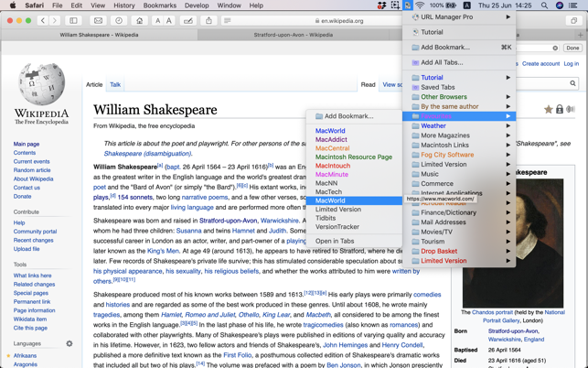Viewport: 588px width, 368px height.
Task: Expand the Commerce folder
Action: point(459,184)
